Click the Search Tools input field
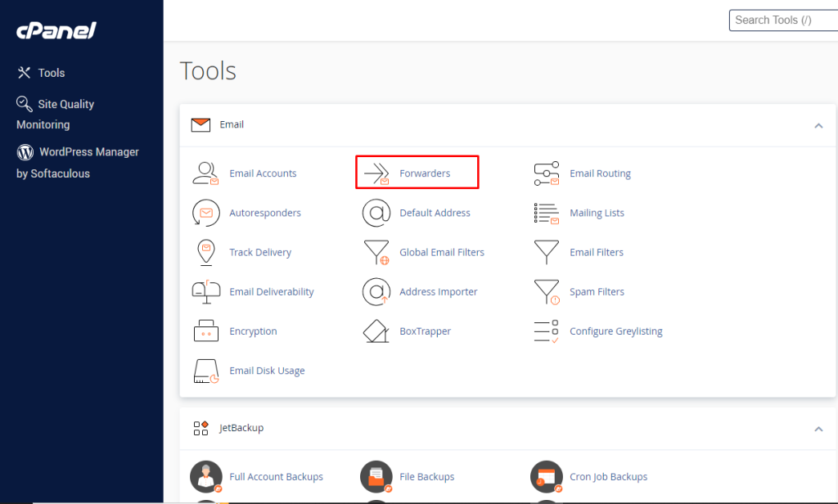The image size is (838, 504). click(x=782, y=20)
